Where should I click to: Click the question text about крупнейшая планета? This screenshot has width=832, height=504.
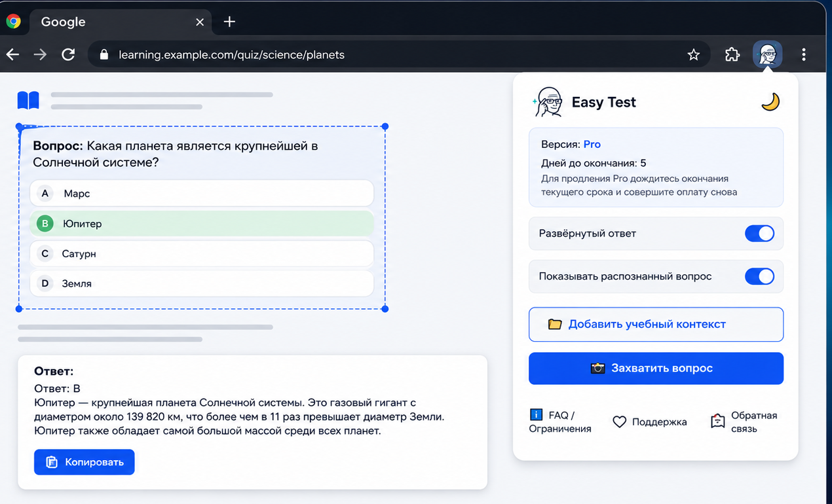176,154
